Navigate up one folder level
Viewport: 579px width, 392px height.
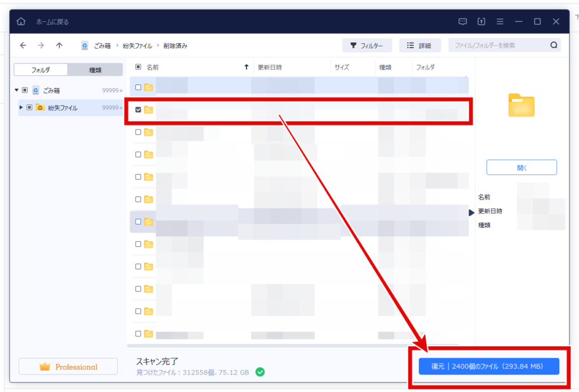[x=59, y=45]
